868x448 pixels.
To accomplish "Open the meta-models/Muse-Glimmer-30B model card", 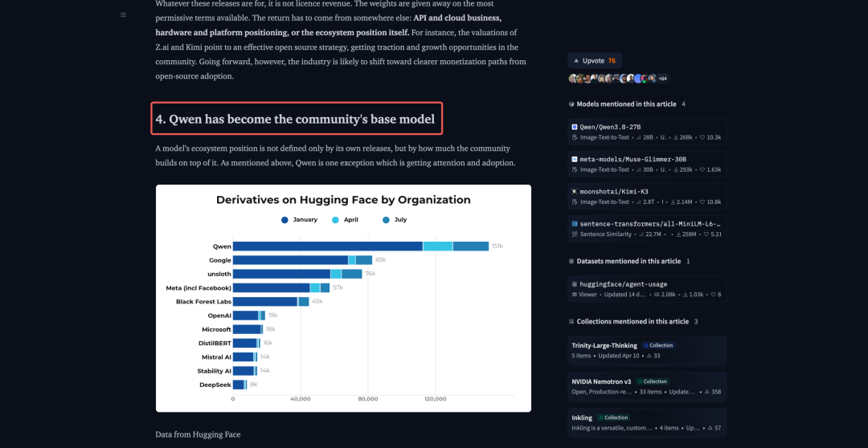I will (x=647, y=165).
